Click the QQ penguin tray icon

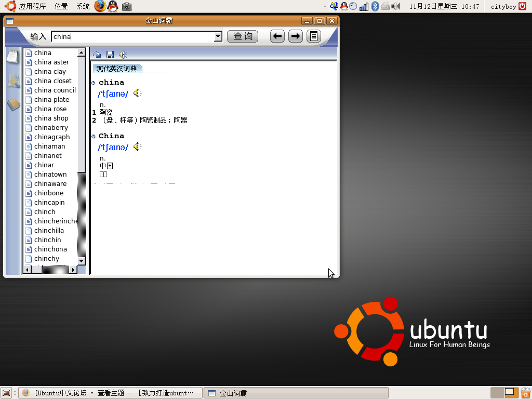tap(344, 6)
